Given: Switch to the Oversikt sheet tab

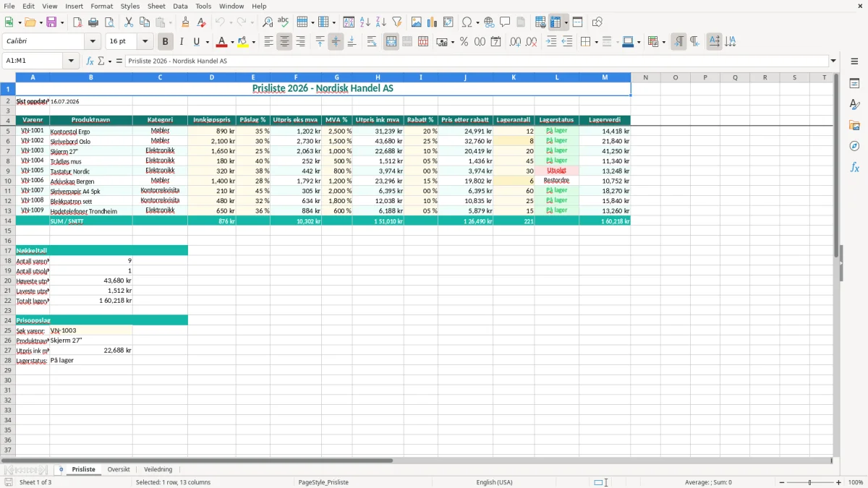Looking at the screenshot, I should pos(119,469).
